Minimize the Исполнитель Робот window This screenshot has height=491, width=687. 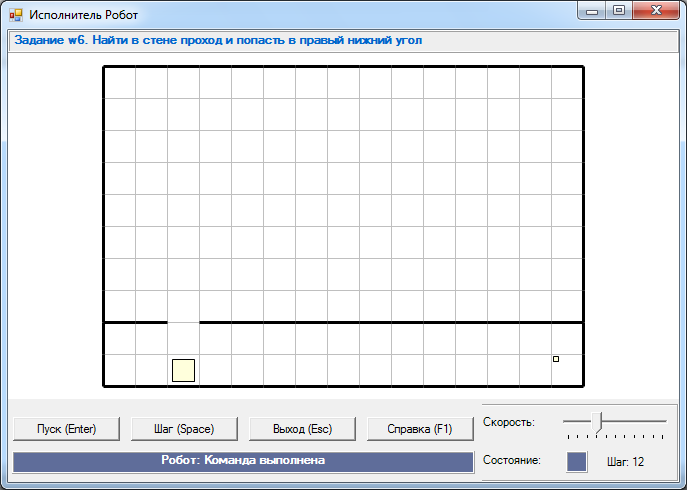593,11
